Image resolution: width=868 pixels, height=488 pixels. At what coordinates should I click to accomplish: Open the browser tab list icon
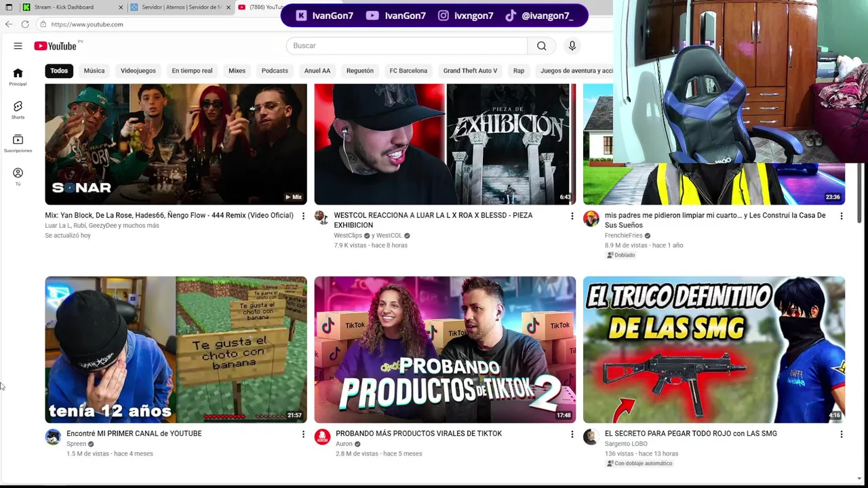click(9, 7)
